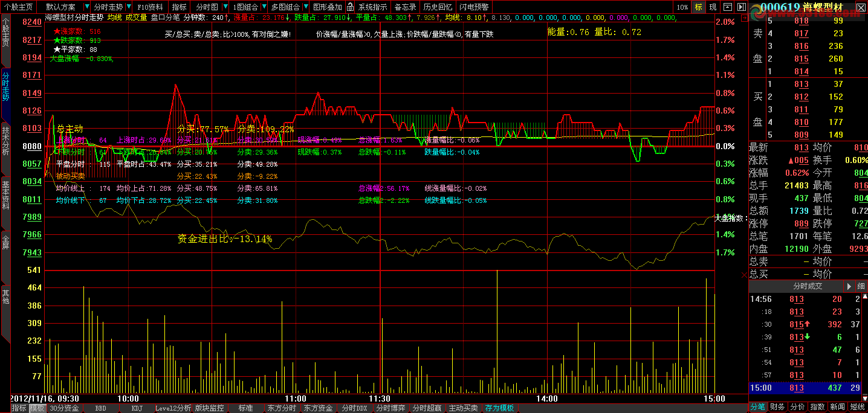The image size is (868, 413).
Task: Open the 分价 tab at bottom right
Action: (798, 407)
